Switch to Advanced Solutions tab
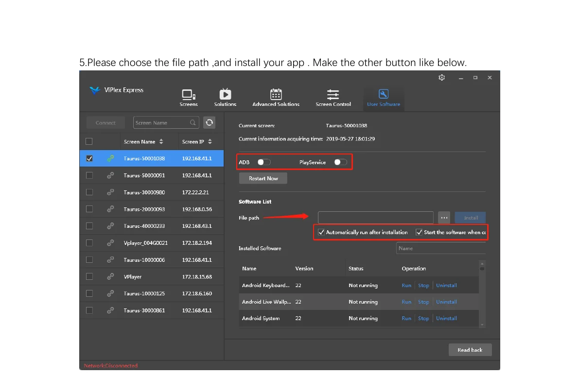 point(276,98)
